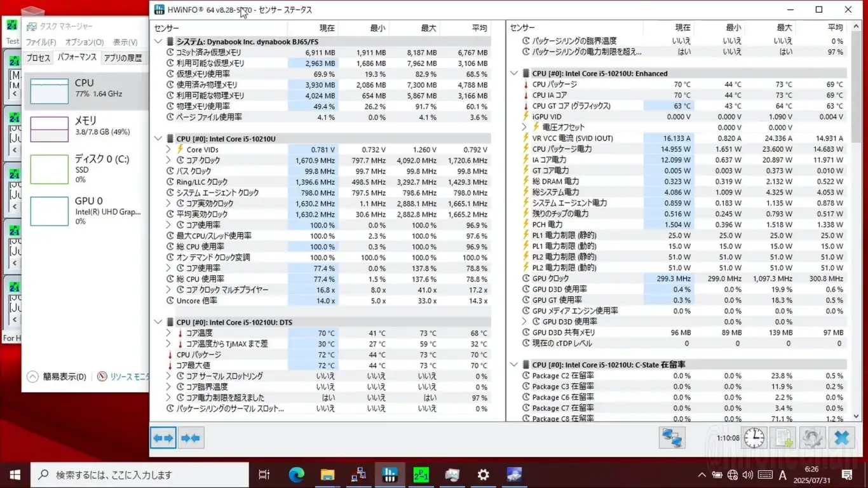Expand the コア温度からTjMAXまで差 row
This screenshot has width=868, height=488.
pyautogui.click(x=168, y=344)
